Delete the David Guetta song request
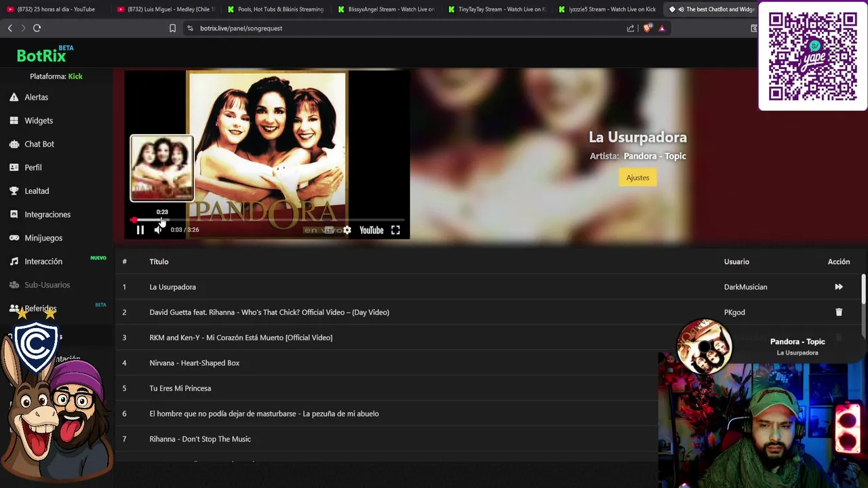Image resolution: width=868 pixels, height=488 pixels. [x=839, y=312]
